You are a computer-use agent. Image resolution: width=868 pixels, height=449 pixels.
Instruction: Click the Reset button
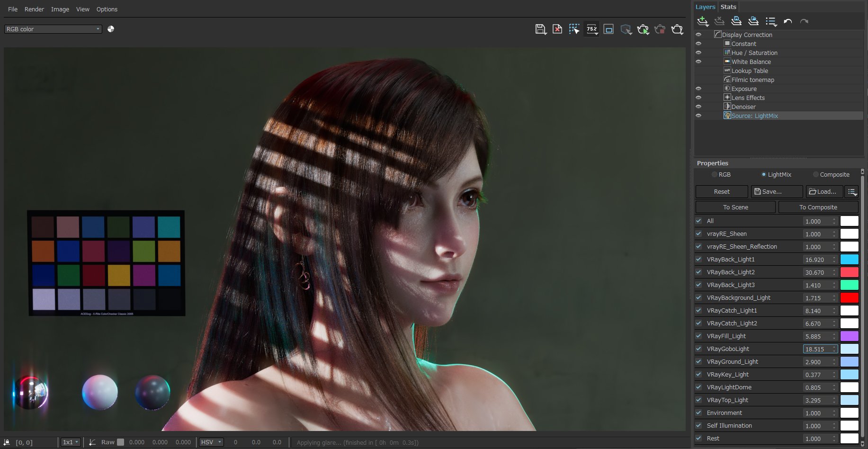[x=722, y=192]
